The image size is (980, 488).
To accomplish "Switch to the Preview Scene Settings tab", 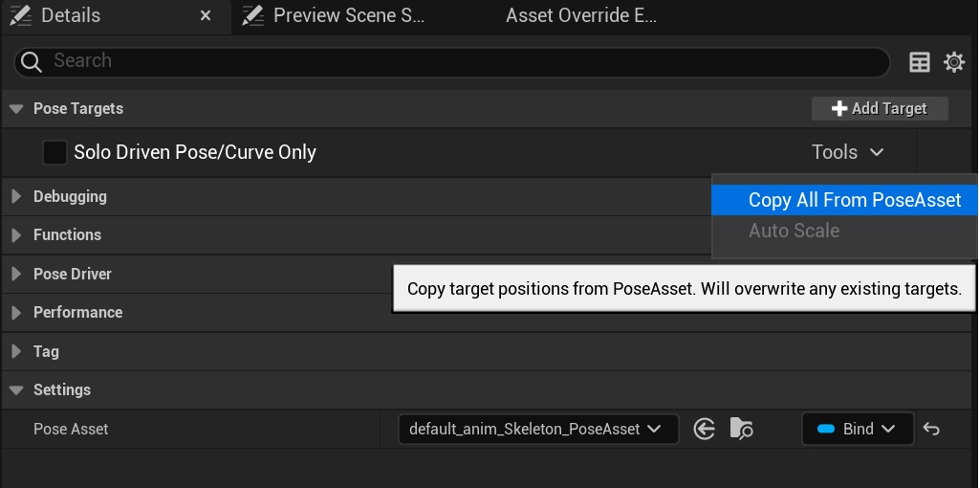I will pos(348,16).
